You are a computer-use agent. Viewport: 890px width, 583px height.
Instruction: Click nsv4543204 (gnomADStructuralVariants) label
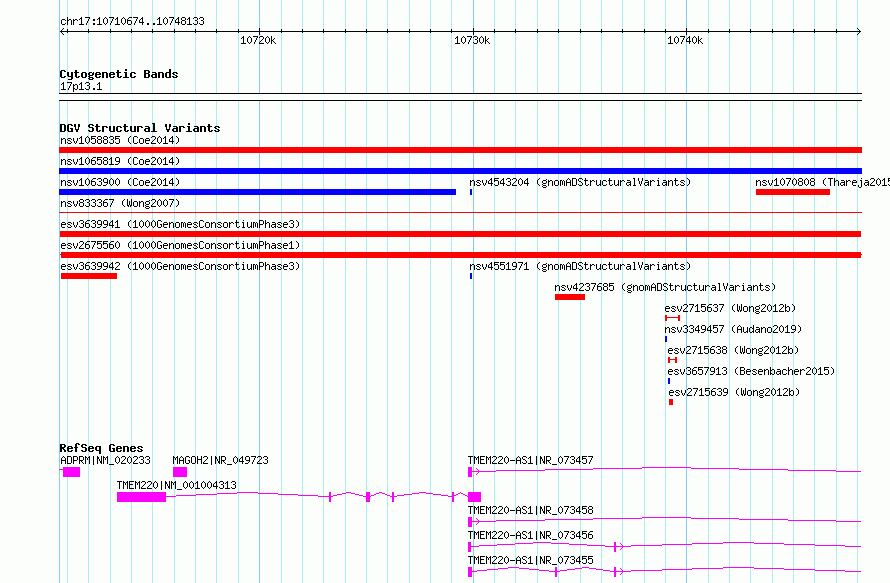(580, 182)
